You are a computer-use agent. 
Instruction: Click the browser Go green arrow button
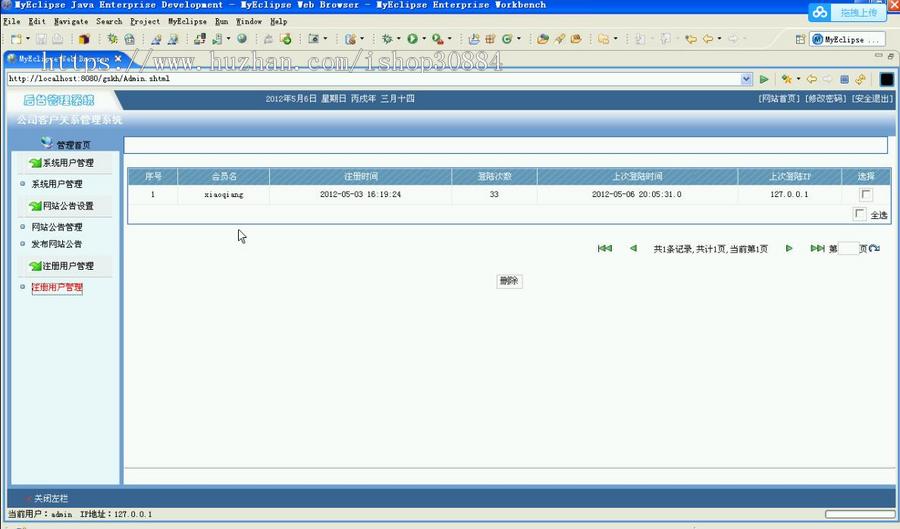tap(764, 79)
